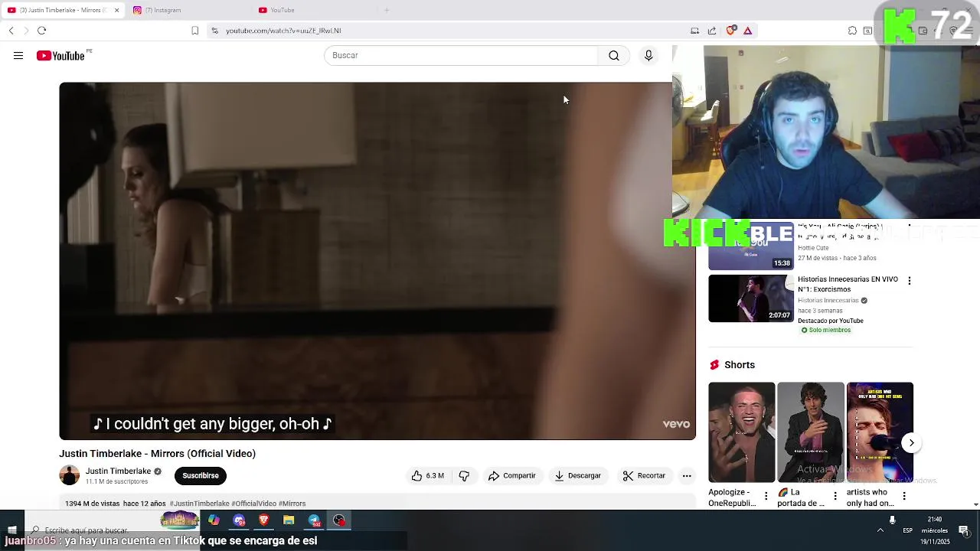
Task: Open the 'La portada de' short
Action: click(811, 432)
